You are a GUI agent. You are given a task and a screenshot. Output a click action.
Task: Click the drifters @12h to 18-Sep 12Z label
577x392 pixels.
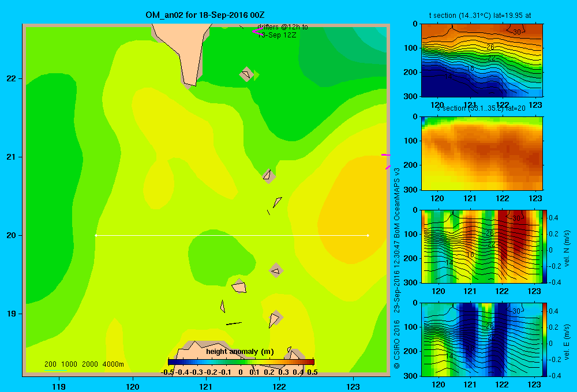tap(283, 31)
